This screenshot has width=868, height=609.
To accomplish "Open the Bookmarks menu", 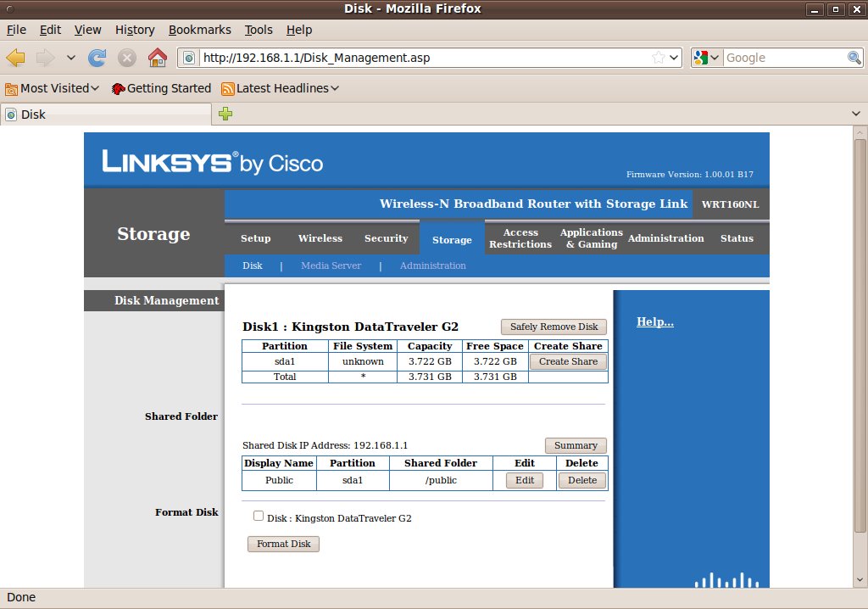I will click(x=199, y=30).
